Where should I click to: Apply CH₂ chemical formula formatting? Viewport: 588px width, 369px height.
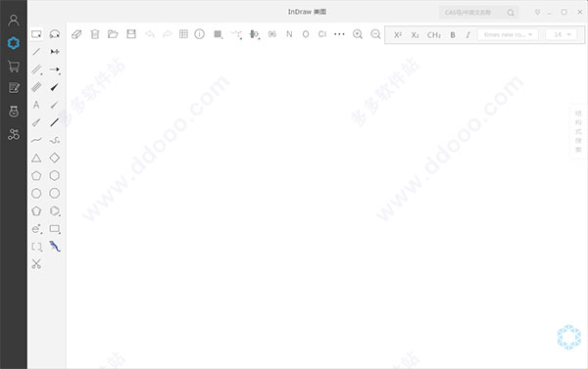coord(434,35)
